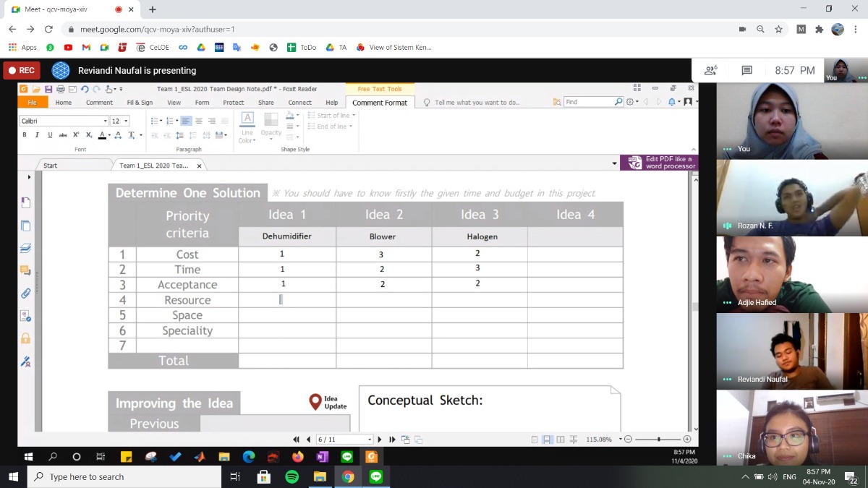Go to the next PDF page
The height and width of the screenshot is (488, 868).
(380, 440)
